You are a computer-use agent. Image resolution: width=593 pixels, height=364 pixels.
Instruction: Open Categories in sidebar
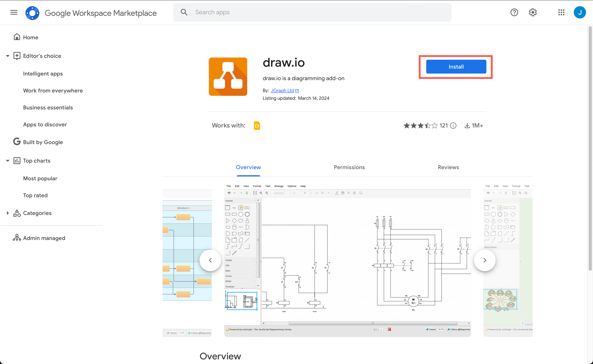click(37, 213)
